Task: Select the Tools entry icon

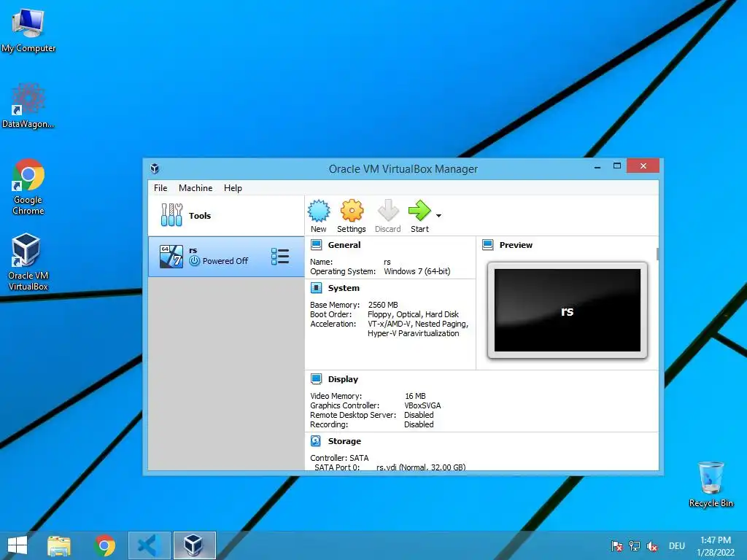Action: tap(171, 215)
